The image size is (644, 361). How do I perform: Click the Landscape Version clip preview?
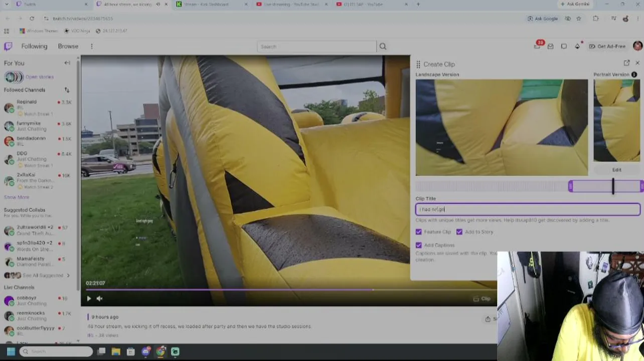(502, 127)
